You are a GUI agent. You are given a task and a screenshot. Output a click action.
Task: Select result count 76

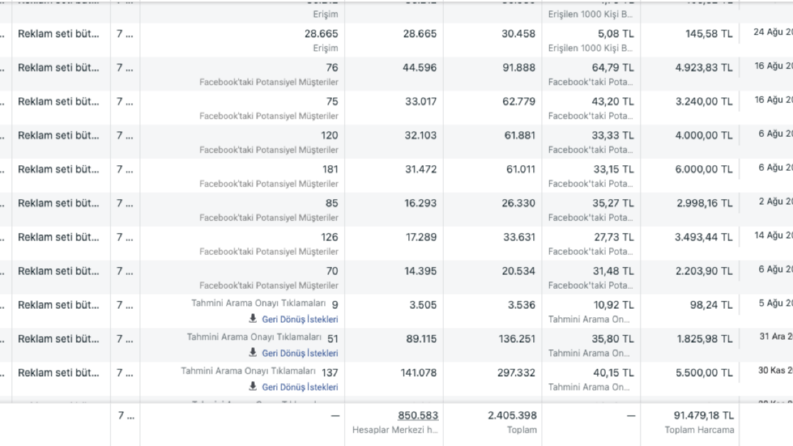332,68
